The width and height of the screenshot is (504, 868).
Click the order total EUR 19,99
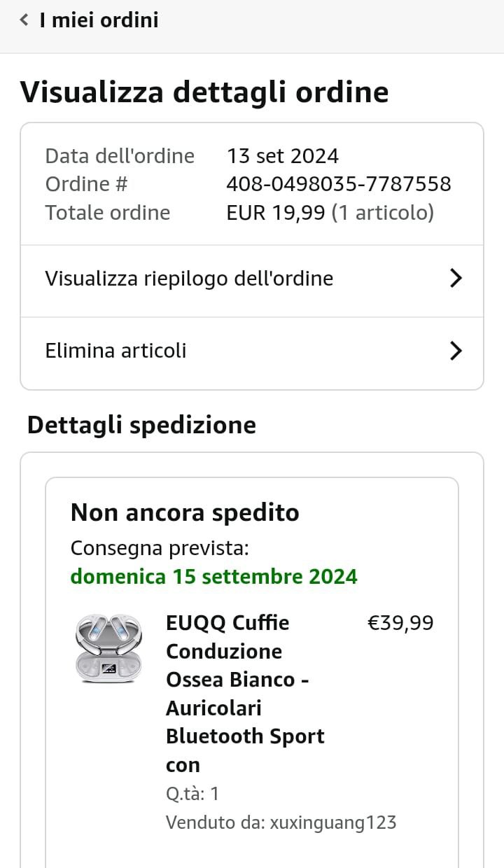(276, 212)
